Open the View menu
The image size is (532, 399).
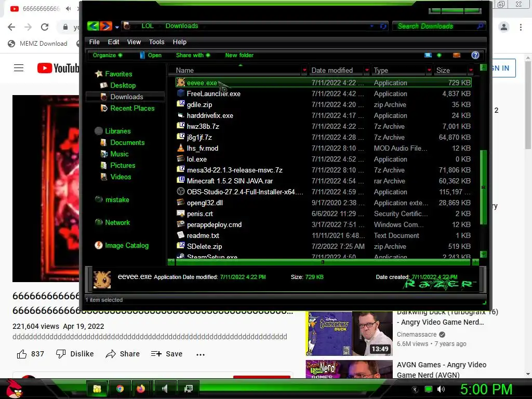[134, 42]
